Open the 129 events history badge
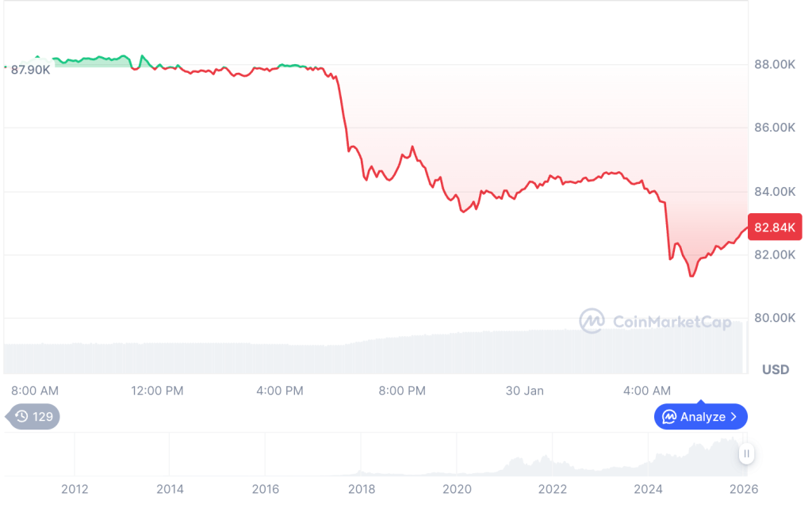This screenshot has height=508, width=812. click(33, 416)
